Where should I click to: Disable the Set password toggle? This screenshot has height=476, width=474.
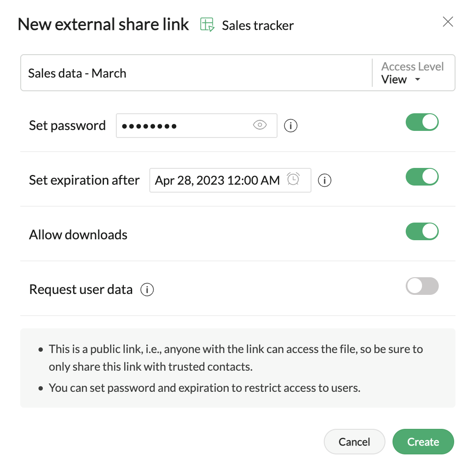[x=422, y=122]
